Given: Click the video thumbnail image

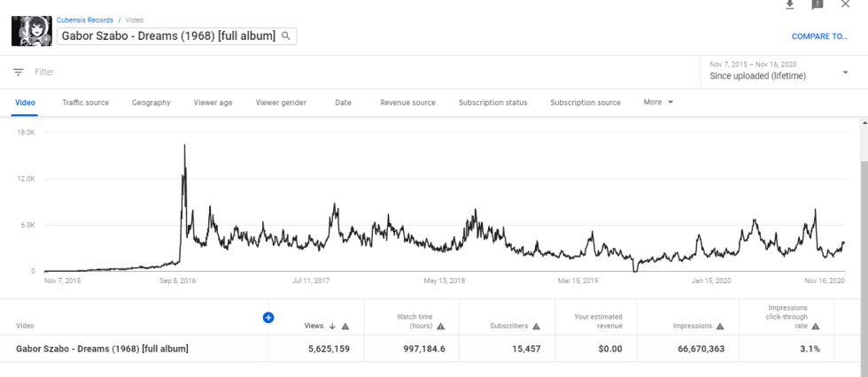Looking at the screenshot, I should (x=32, y=31).
